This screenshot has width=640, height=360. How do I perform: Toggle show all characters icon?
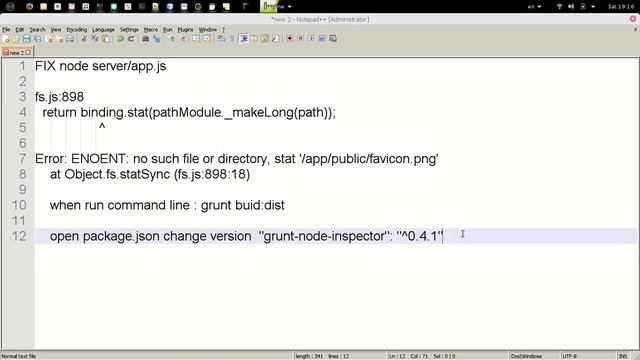[232, 39]
